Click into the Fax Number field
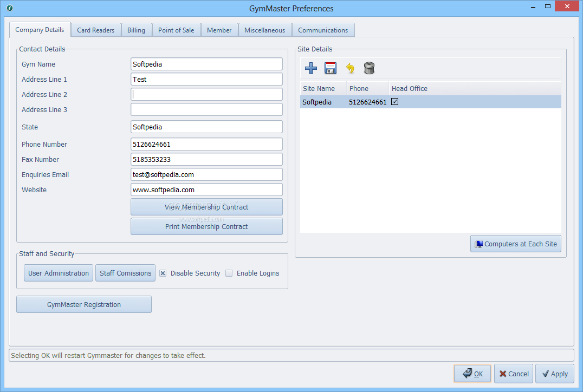583x392 pixels. tap(206, 159)
